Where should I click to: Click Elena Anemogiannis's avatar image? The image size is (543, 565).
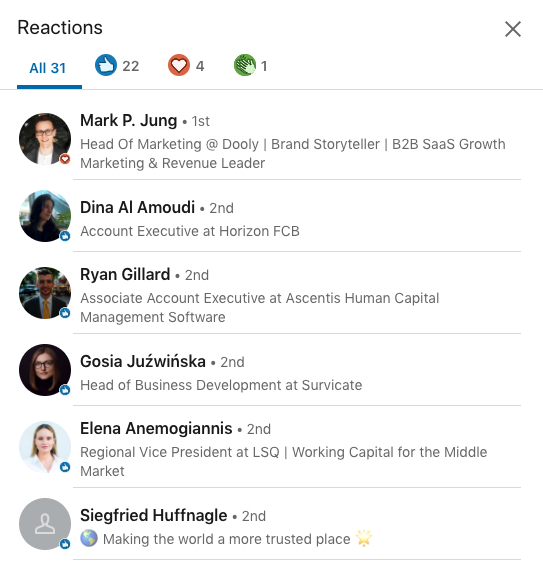coord(45,447)
